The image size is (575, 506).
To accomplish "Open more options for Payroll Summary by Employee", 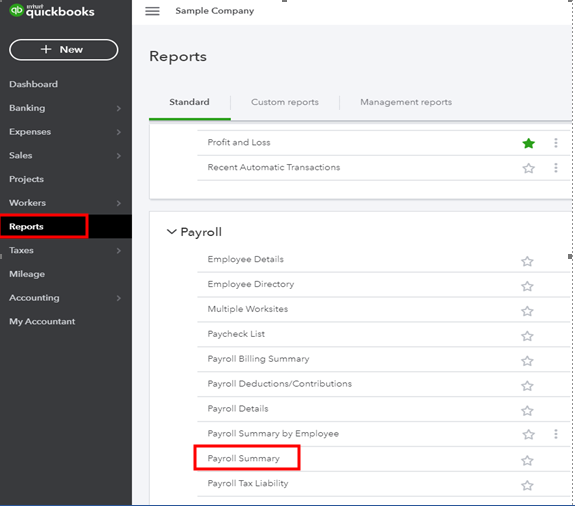I will [x=556, y=434].
